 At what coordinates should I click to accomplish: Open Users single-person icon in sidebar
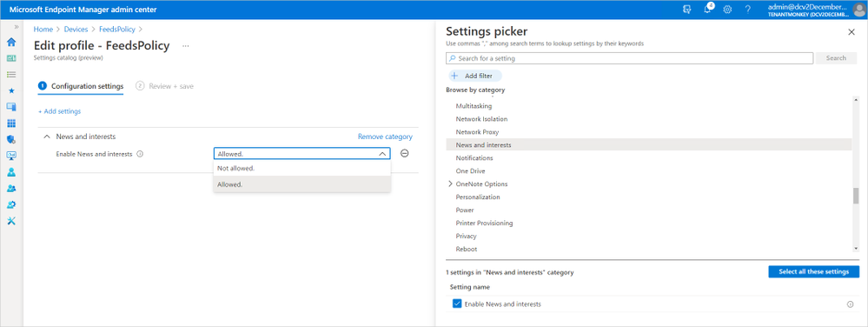point(11,172)
